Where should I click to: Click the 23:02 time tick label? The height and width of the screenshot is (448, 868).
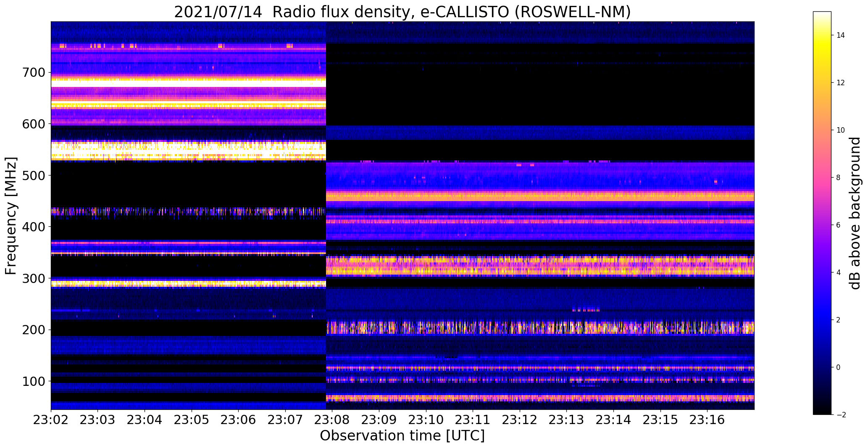point(51,420)
